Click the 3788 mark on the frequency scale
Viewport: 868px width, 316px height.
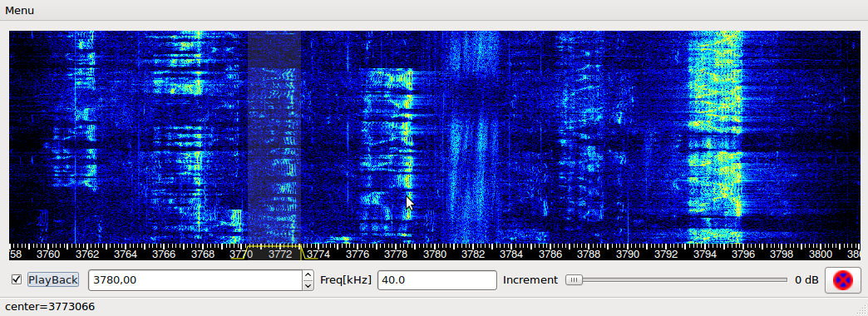coord(589,254)
